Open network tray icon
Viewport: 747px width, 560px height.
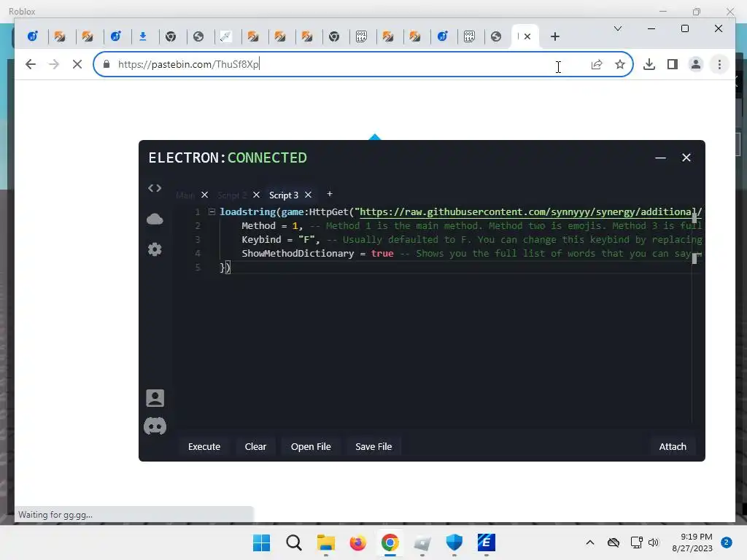tap(636, 542)
